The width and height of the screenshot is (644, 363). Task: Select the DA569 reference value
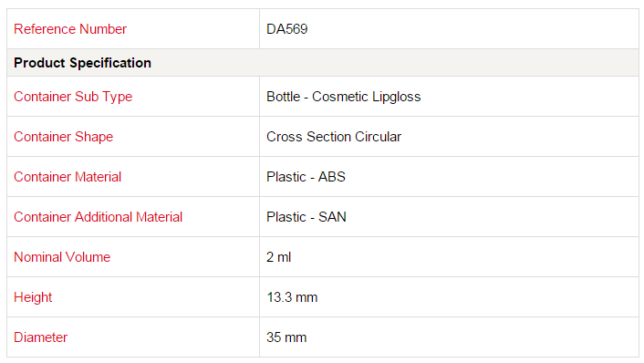[x=287, y=29]
